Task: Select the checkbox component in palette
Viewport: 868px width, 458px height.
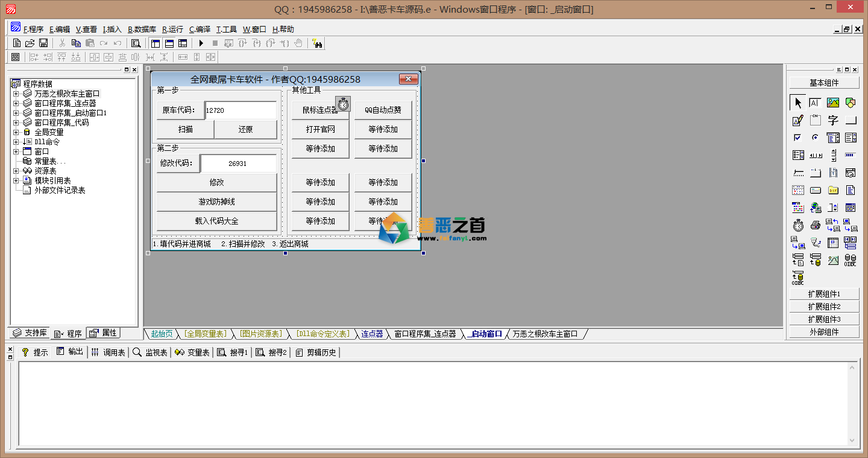Action: coord(798,138)
